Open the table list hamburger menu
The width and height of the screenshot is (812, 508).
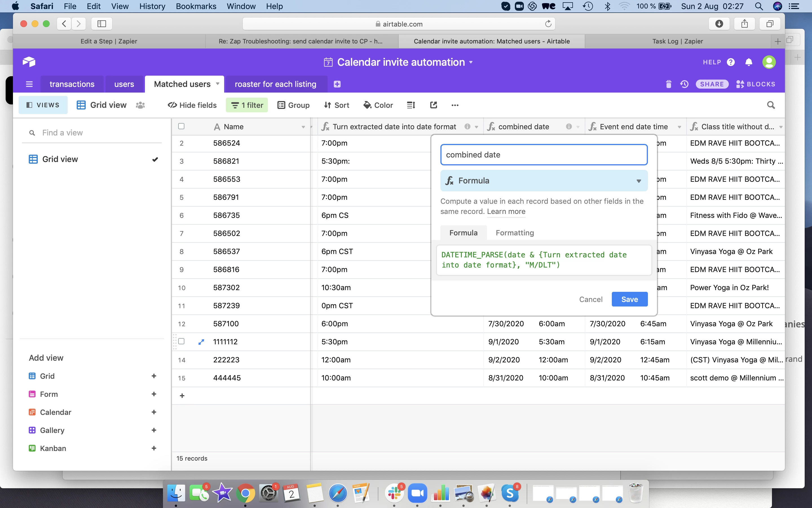(x=29, y=84)
